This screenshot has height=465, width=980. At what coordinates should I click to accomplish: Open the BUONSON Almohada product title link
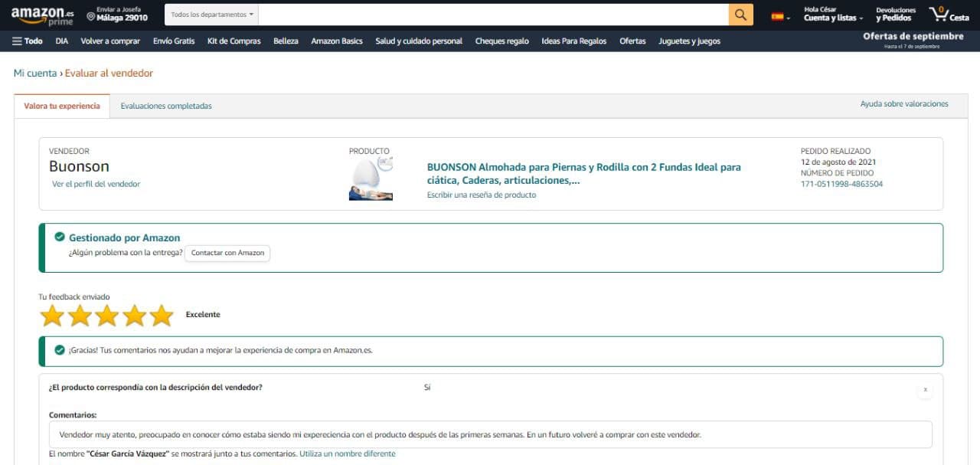coord(584,174)
